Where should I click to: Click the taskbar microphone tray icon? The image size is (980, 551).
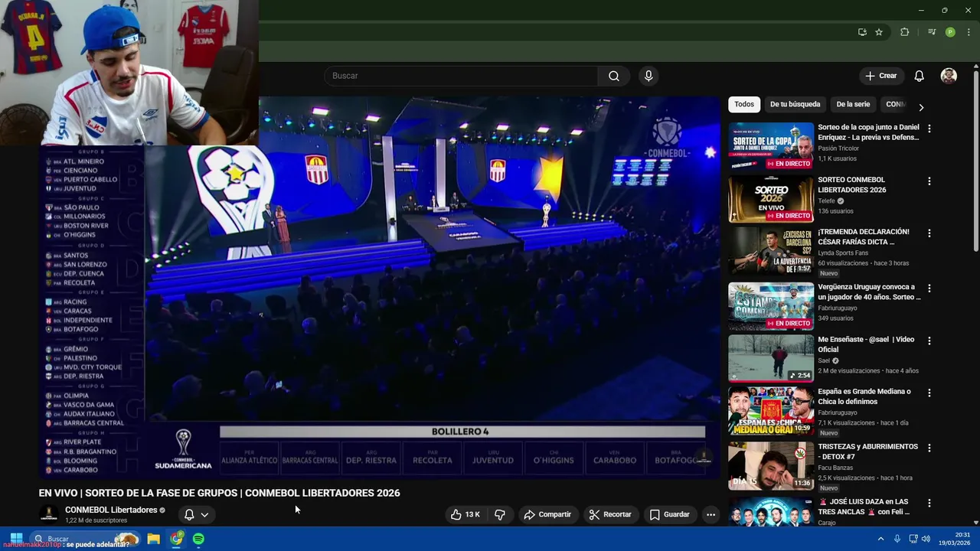pos(897,539)
